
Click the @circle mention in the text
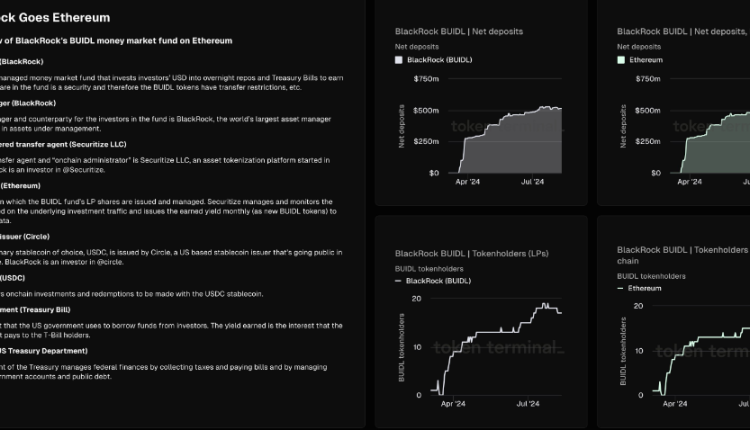coord(110,262)
